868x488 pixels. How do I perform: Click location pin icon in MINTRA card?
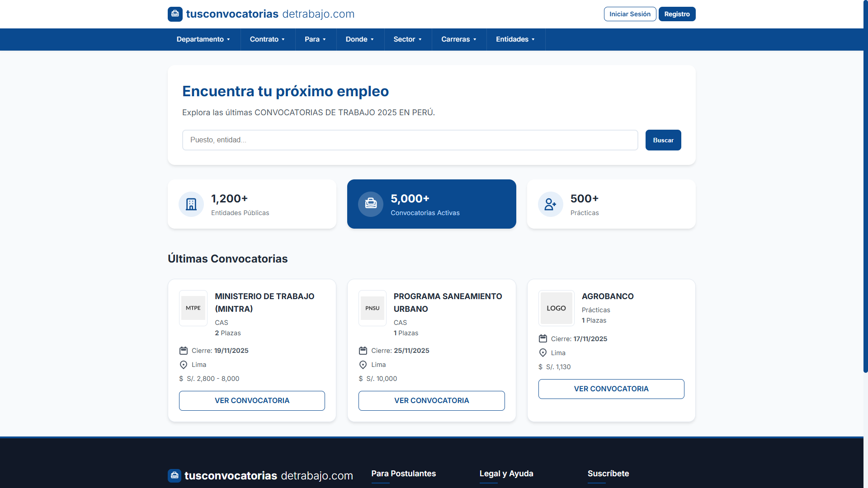pyautogui.click(x=184, y=365)
